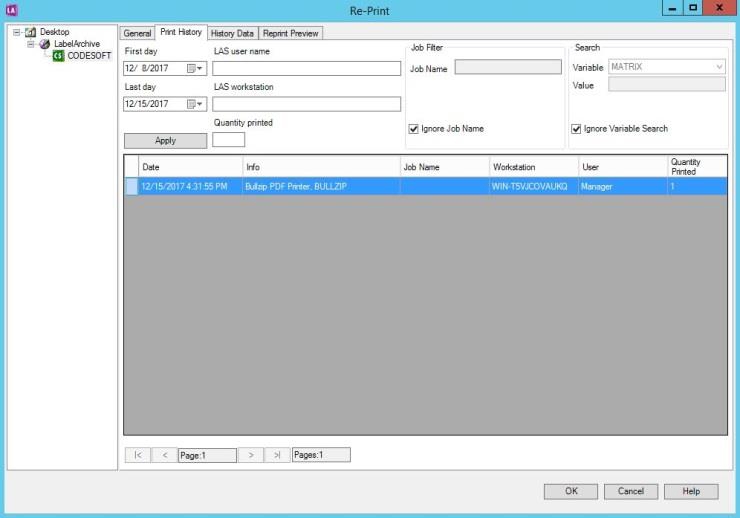Screen dimensions: 740x518
Task: Select the Print History tab
Action: (x=181, y=32)
